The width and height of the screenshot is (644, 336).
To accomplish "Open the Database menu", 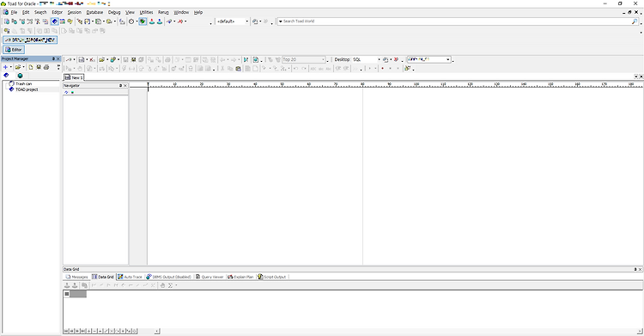I will pyautogui.click(x=94, y=12).
